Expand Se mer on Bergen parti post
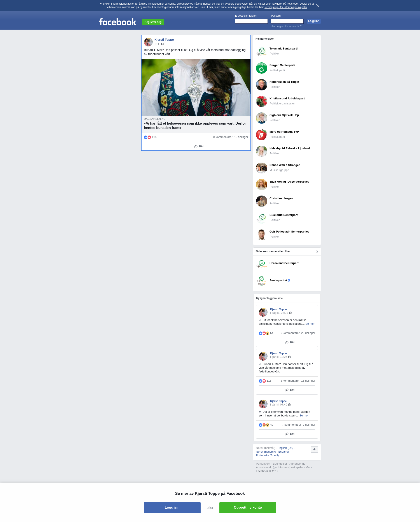This screenshot has width=420, height=522. [x=304, y=415]
